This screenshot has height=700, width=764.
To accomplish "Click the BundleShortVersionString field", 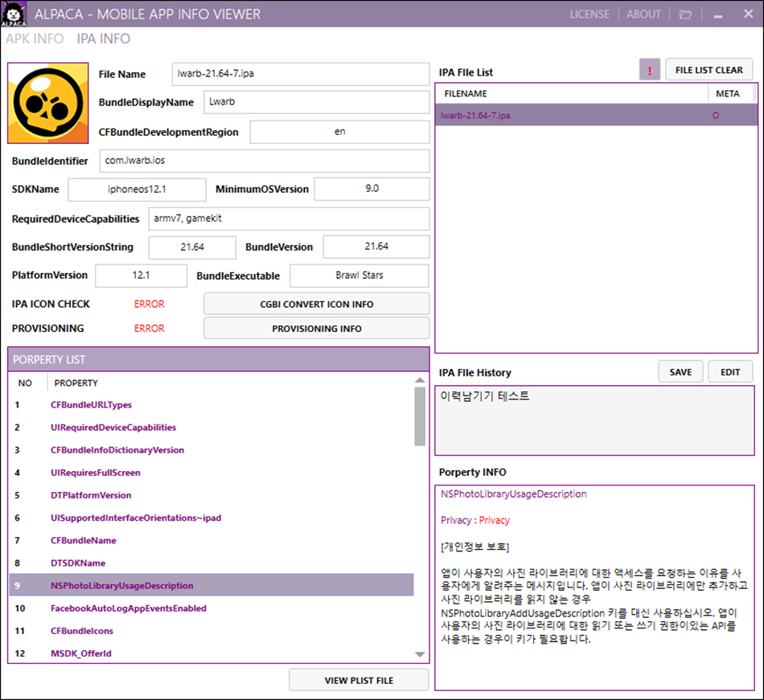I will [192, 248].
